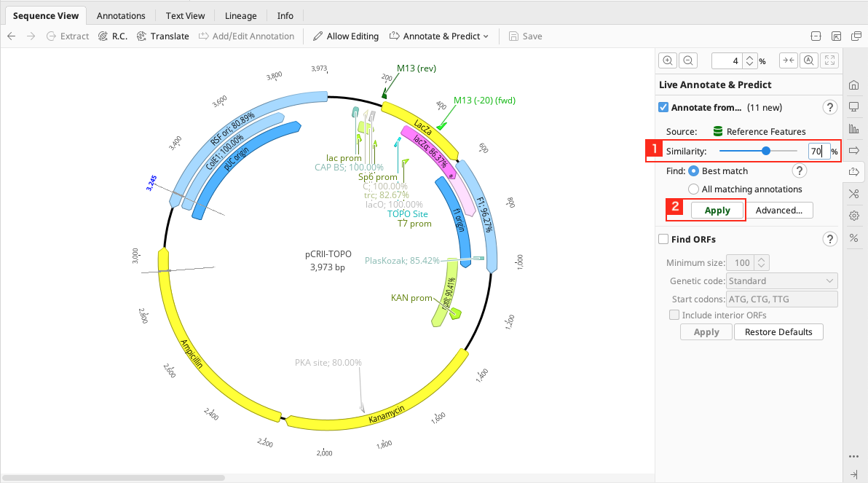
Task: Click the Reverse Complement (R.C.) button
Action: coord(112,36)
